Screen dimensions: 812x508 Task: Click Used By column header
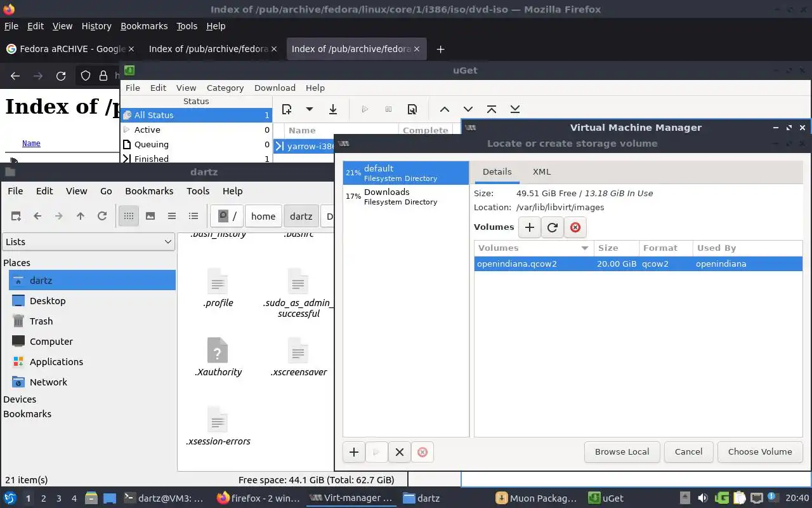tap(747, 248)
